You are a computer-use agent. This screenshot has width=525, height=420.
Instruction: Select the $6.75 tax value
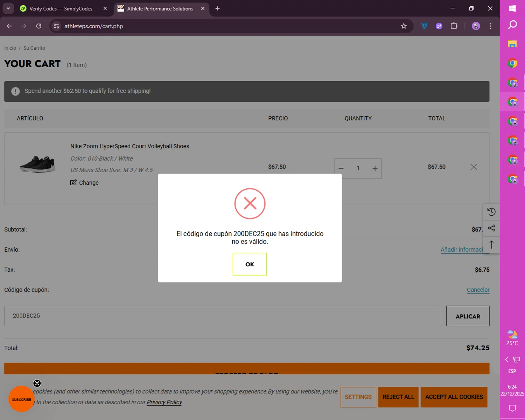[482, 270]
